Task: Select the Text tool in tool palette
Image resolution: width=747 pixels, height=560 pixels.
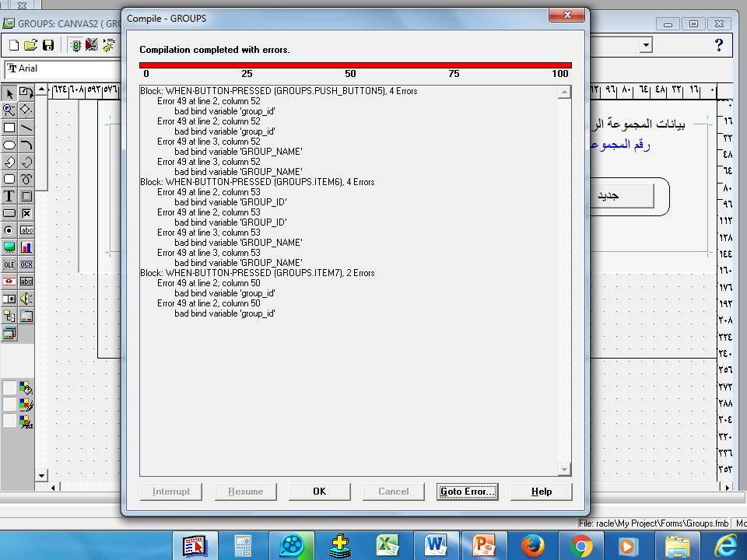Action: (x=9, y=196)
